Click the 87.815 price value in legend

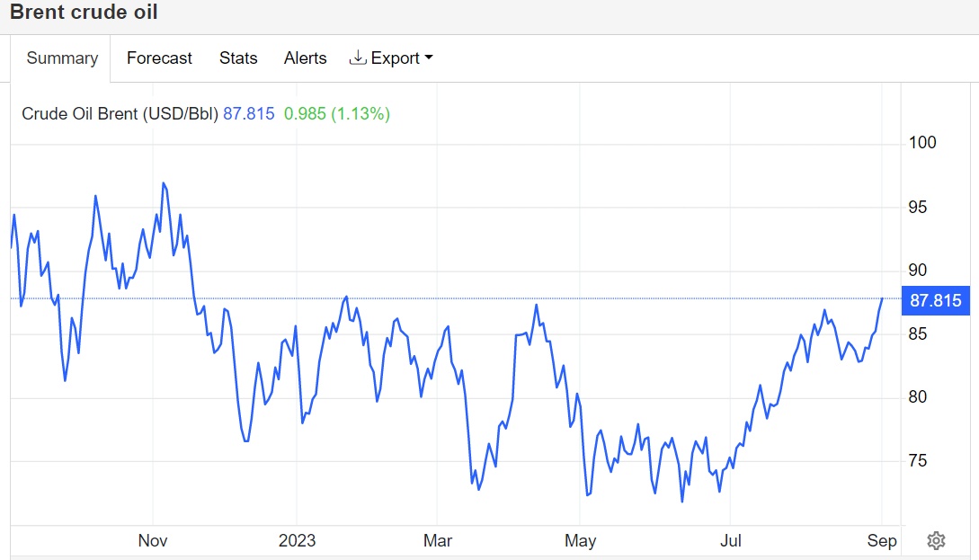click(x=248, y=113)
